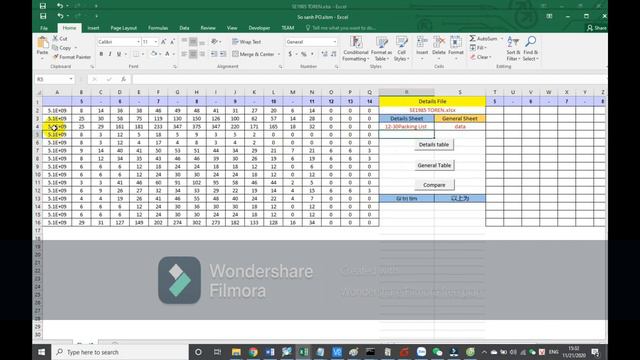The width and height of the screenshot is (640, 360).
Task: Toggle align text right
Action: pyautogui.click(x=202, y=54)
